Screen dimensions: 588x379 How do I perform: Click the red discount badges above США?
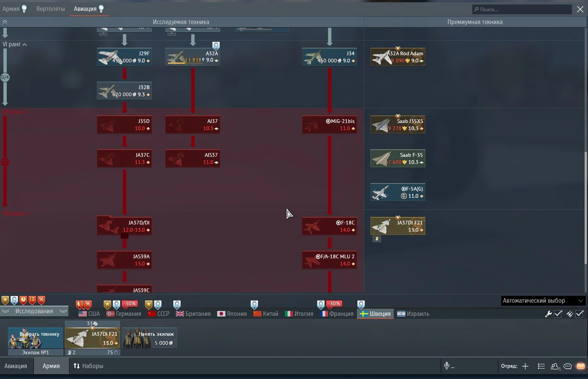(84, 304)
